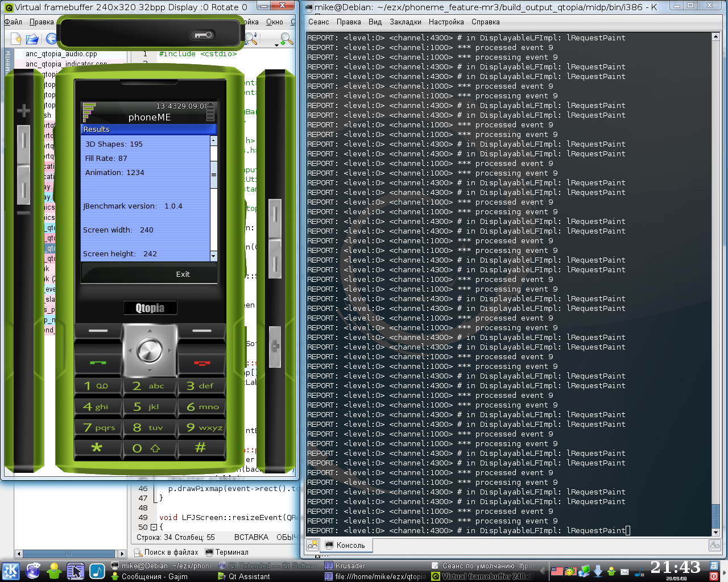The width and height of the screenshot is (728, 582).
Task: Open Терминал panel in editor
Action: [x=227, y=552]
